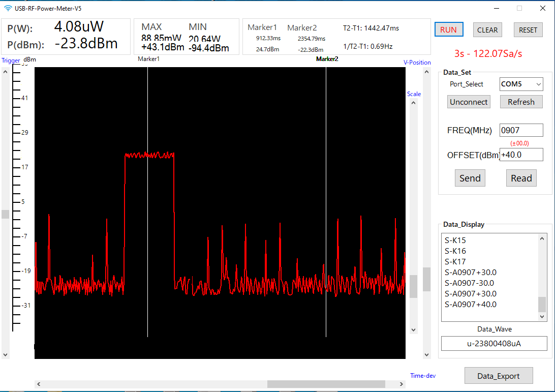Click the Data_Wave text box

tap(494, 344)
